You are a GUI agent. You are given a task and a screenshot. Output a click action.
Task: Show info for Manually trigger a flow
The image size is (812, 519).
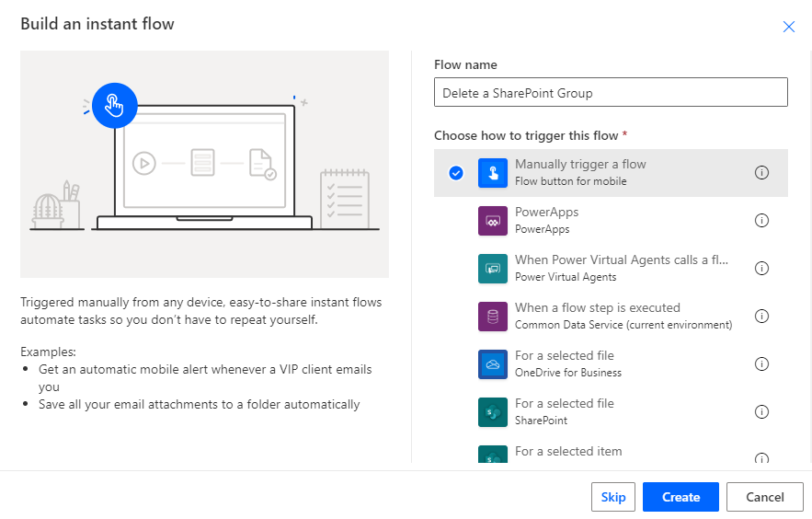click(x=761, y=172)
